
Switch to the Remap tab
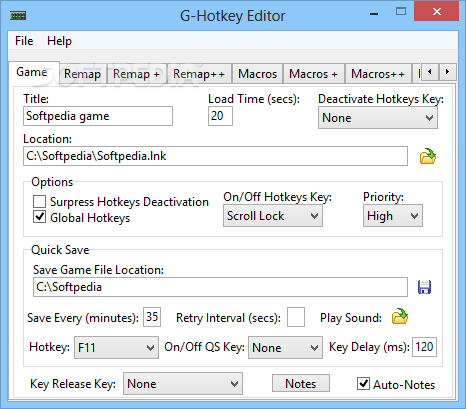pos(82,74)
